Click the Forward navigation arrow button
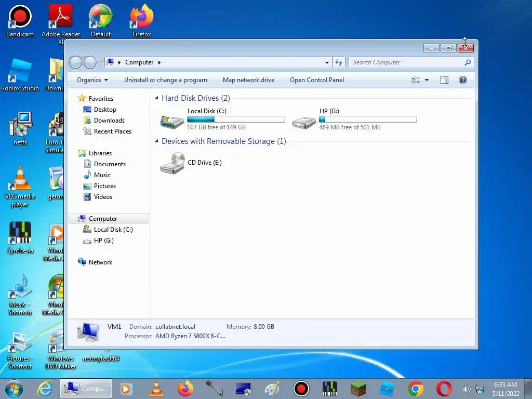The height and width of the screenshot is (399, 532). coord(90,62)
